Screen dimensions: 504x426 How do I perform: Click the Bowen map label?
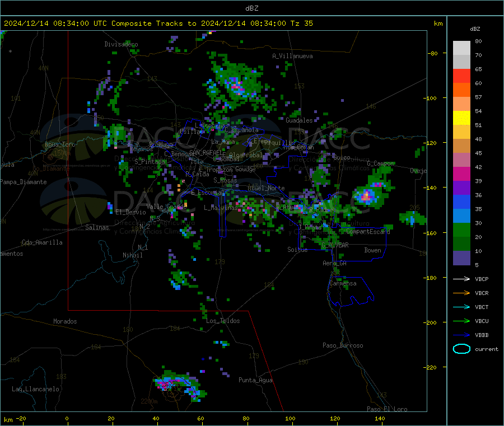tap(372, 250)
